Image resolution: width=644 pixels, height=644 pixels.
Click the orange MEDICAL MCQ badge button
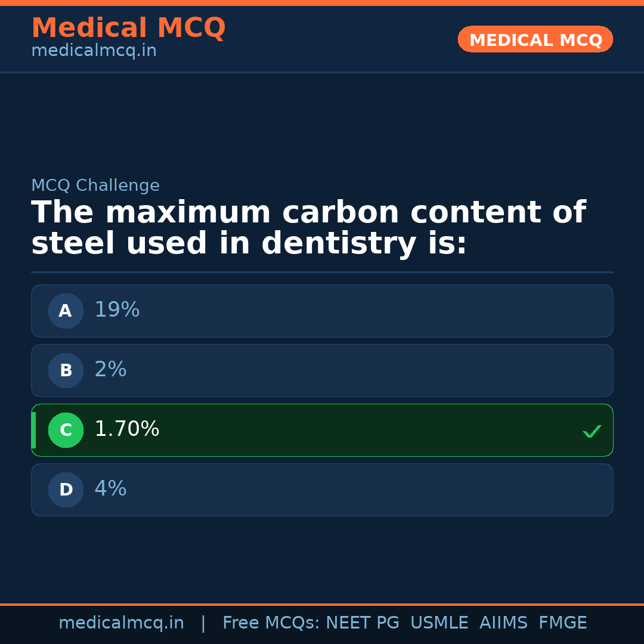(x=535, y=40)
